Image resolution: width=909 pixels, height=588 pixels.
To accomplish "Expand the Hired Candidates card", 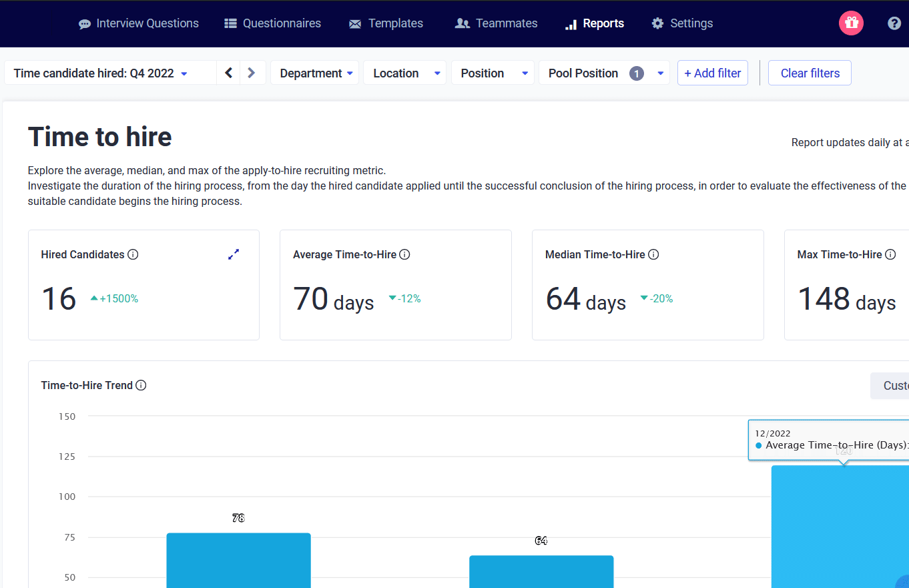I will pyautogui.click(x=234, y=254).
